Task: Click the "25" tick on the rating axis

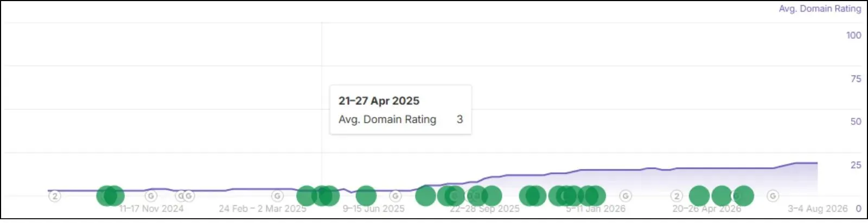Action: click(x=856, y=165)
